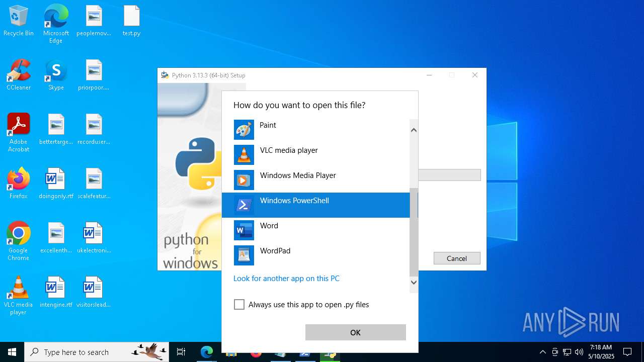
Task: Cancel the Python Setup installer
Action: point(457,258)
